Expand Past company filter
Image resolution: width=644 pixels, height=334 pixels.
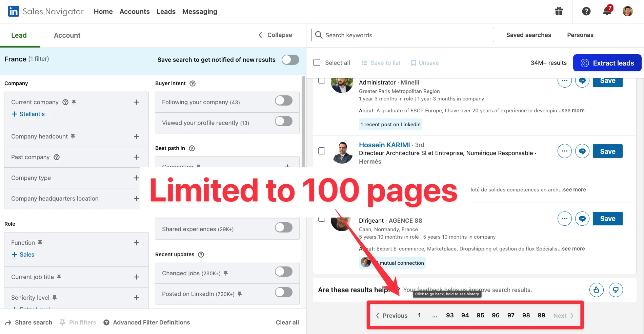(x=137, y=157)
